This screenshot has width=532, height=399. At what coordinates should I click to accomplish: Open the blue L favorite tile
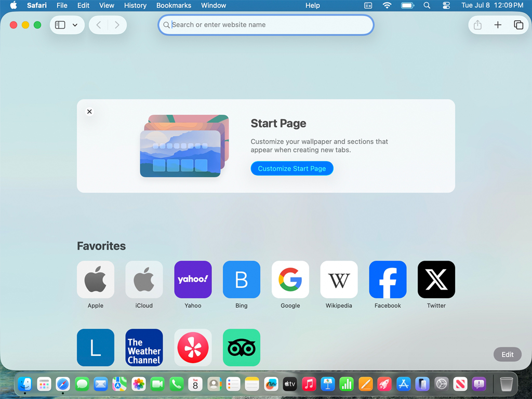[96, 348]
